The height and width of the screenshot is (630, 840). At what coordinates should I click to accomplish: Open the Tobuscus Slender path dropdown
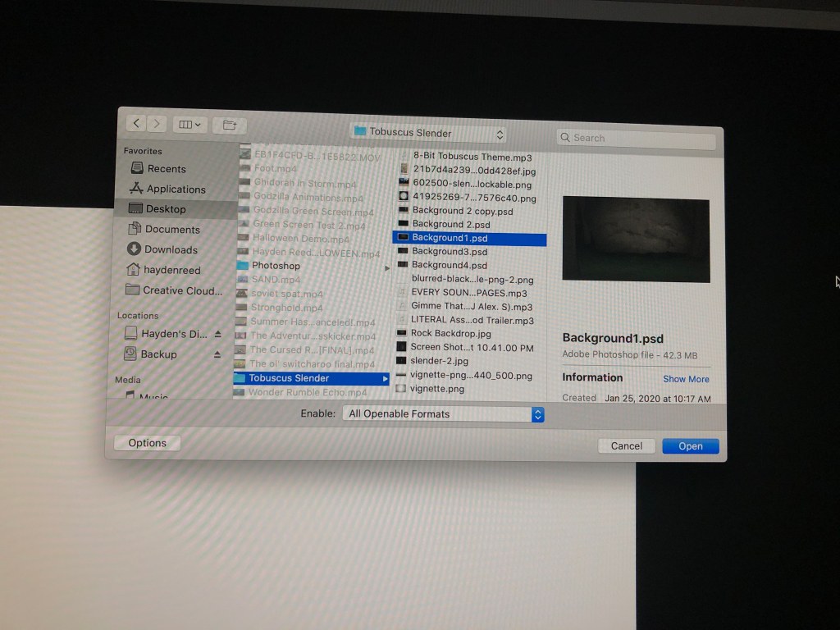tap(427, 133)
